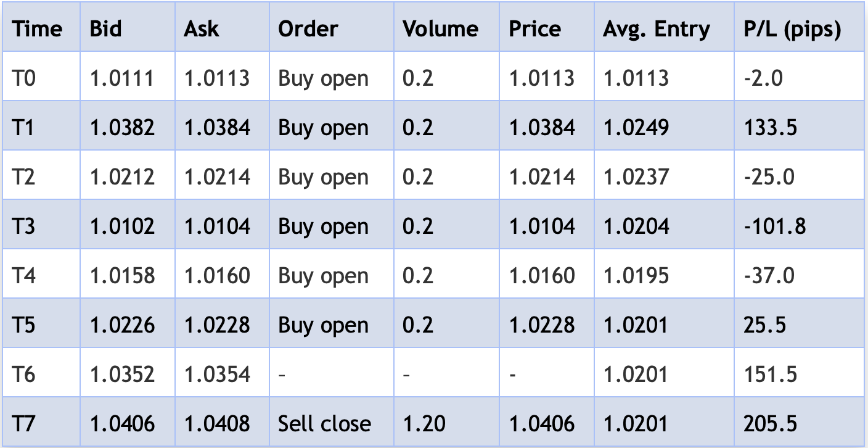Image resolution: width=868 pixels, height=448 pixels.
Task: Click the 1.20 volume cell
Action: coord(424,423)
